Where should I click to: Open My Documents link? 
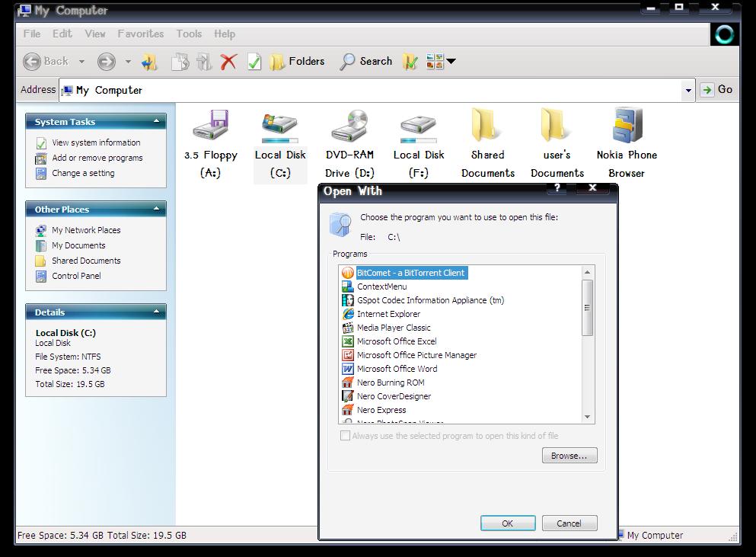point(78,245)
